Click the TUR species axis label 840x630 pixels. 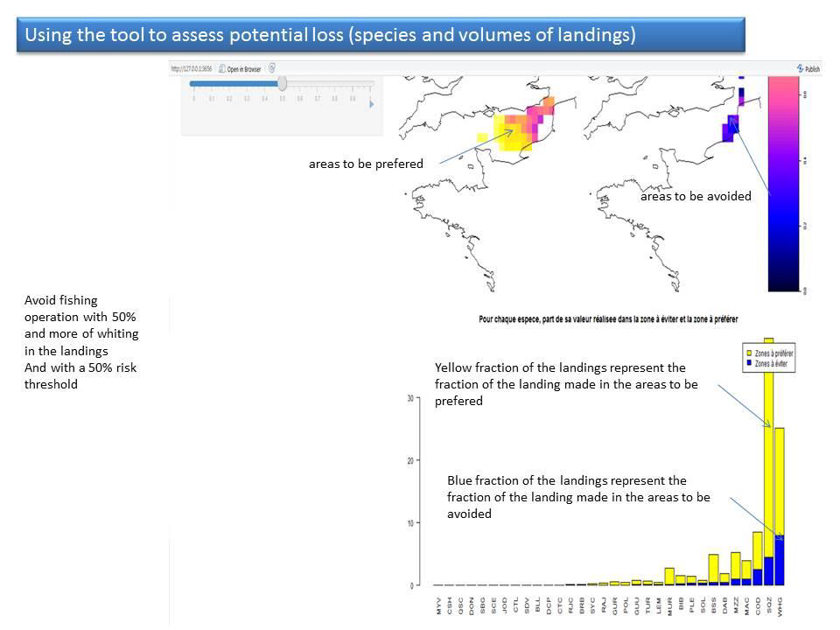coord(647,605)
